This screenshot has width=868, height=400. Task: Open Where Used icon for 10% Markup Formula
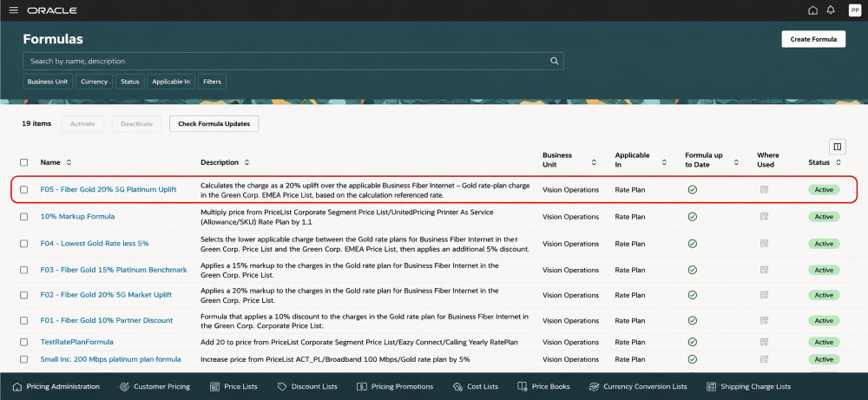(x=765, y=217)
